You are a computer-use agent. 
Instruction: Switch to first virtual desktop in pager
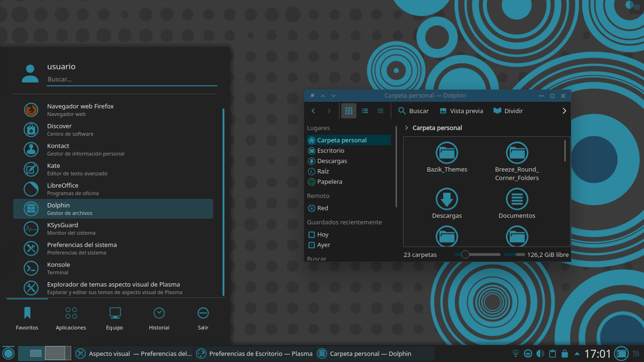pyautogui.click(x=31, y=354)
